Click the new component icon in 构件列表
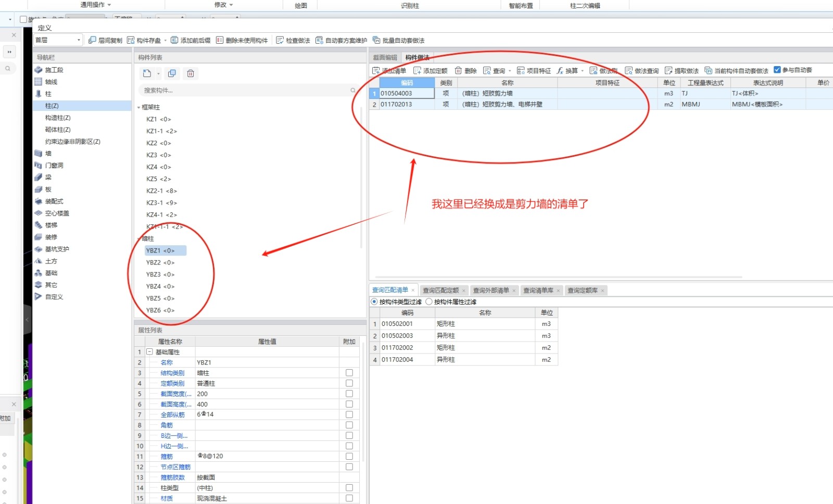Image resolution: width=833 pixels, height=504 pixels. pyautogui.click(x=147, y=73)
